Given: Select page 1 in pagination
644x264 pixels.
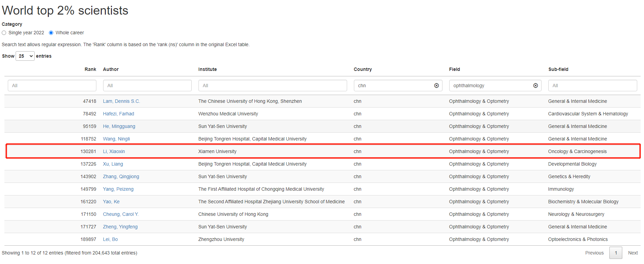Looking at the screenshot, I should (x=615, y=253).
